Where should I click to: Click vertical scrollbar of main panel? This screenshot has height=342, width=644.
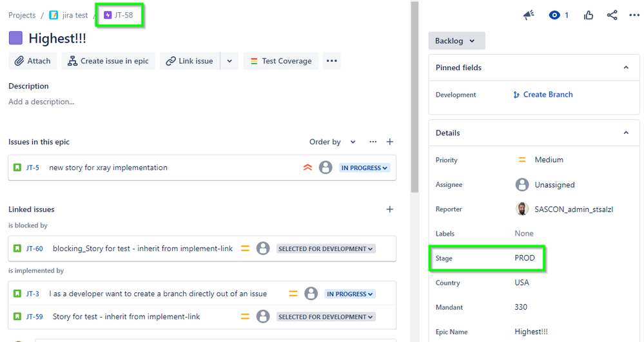click(x=415, y=98)
